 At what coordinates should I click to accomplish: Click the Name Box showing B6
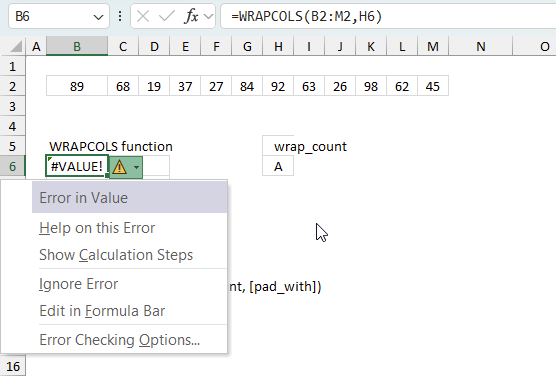(x=59, y=16)
